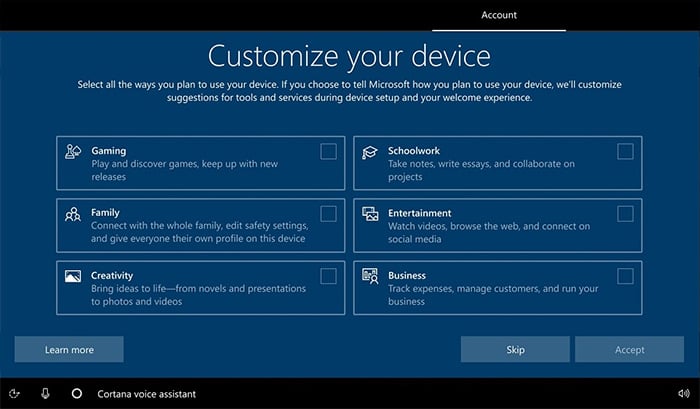Click the Learn more button
The width and height of the screenshot is (700, 409).
tap(69, 349)
